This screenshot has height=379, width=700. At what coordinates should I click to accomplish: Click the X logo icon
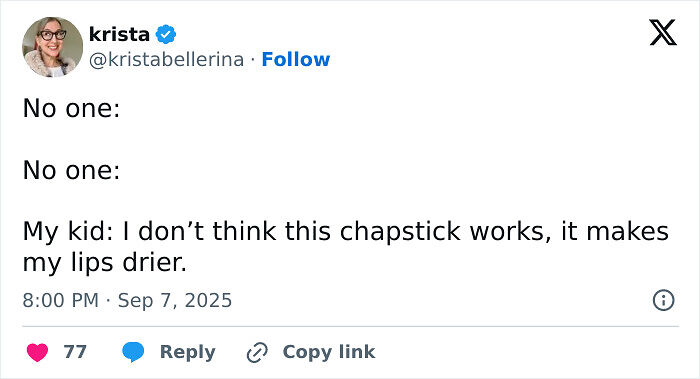[x=663, y=33]
